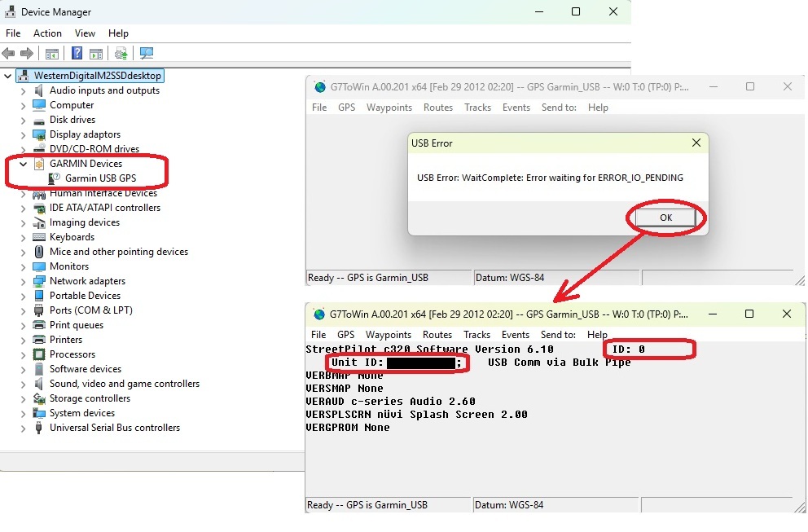Click the Device Manager title bar icon

click(10, 11)
